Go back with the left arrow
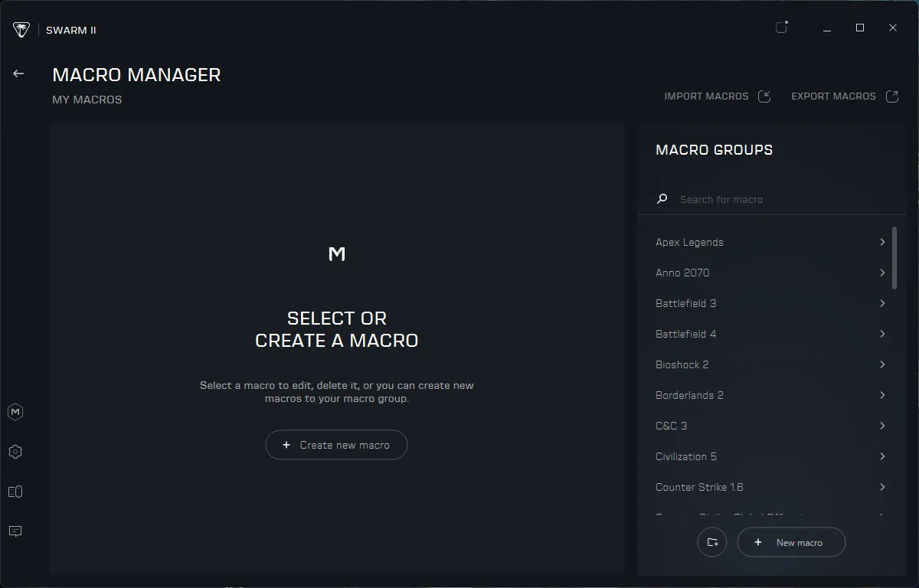Image resolution: width=919 pixels, height=588 pixels. point(18,73)
